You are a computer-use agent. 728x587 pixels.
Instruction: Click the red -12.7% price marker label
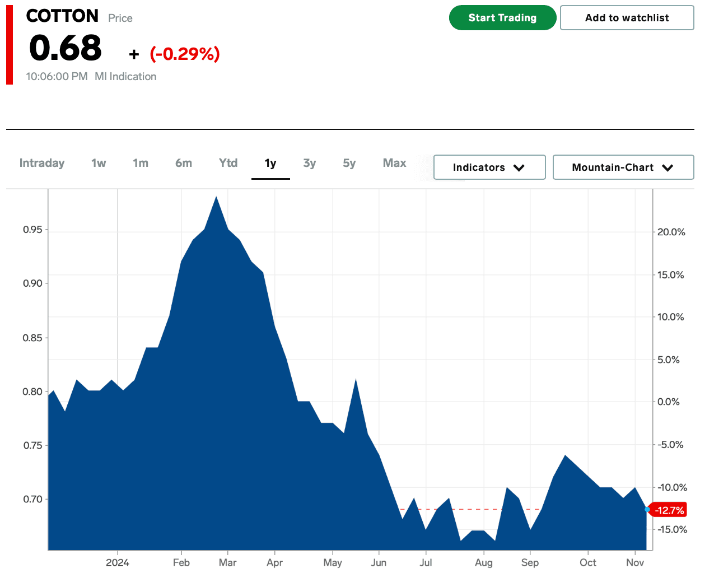click(669, 510)
